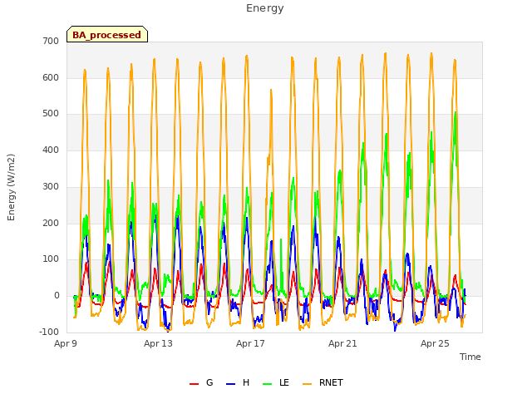Viewport: 532px width, 399px height.
Task: Click the Apr 17 x-axis label
Action: tap(250, 343)
